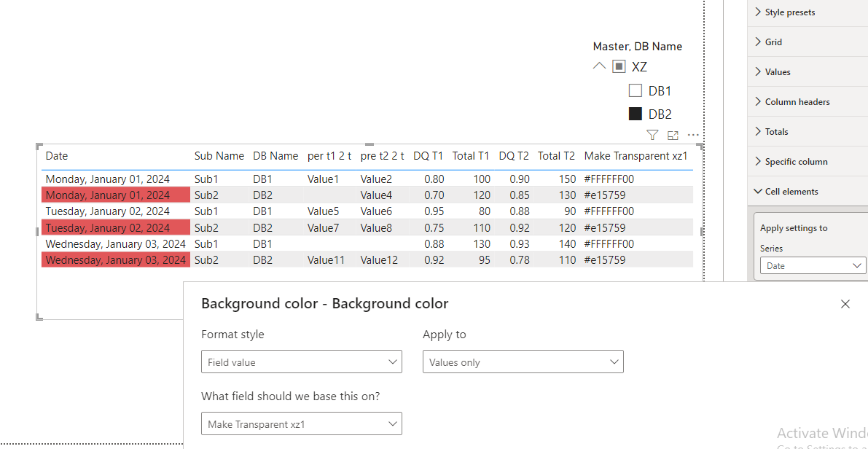Select the red Tuesday, January 02, 2024 cell

[x=116, y=227]
